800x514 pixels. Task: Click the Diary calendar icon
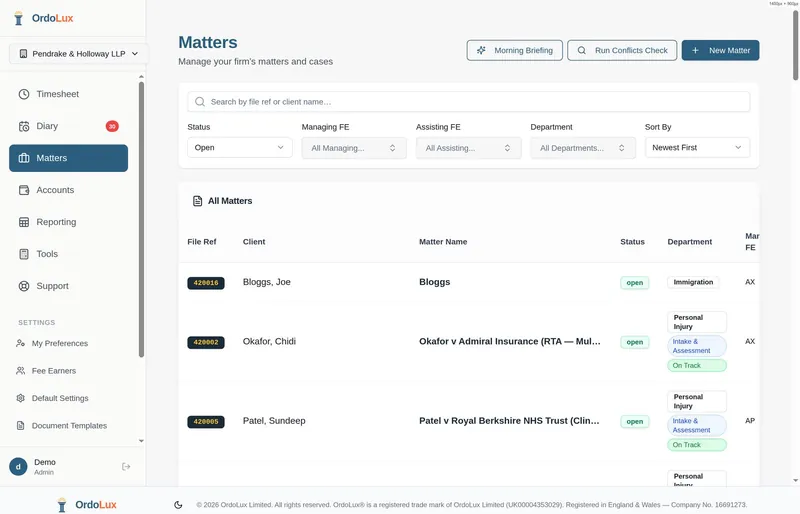point(24,127)
